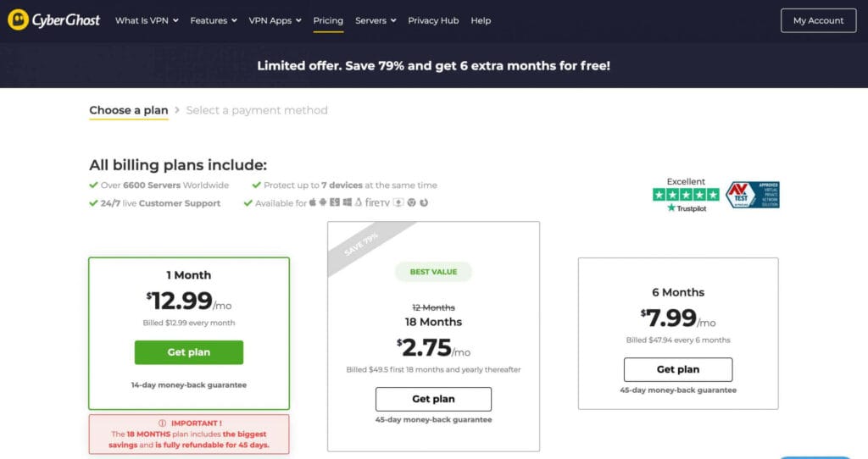
Task: Get the 1 Month plan
Action: 188,352
